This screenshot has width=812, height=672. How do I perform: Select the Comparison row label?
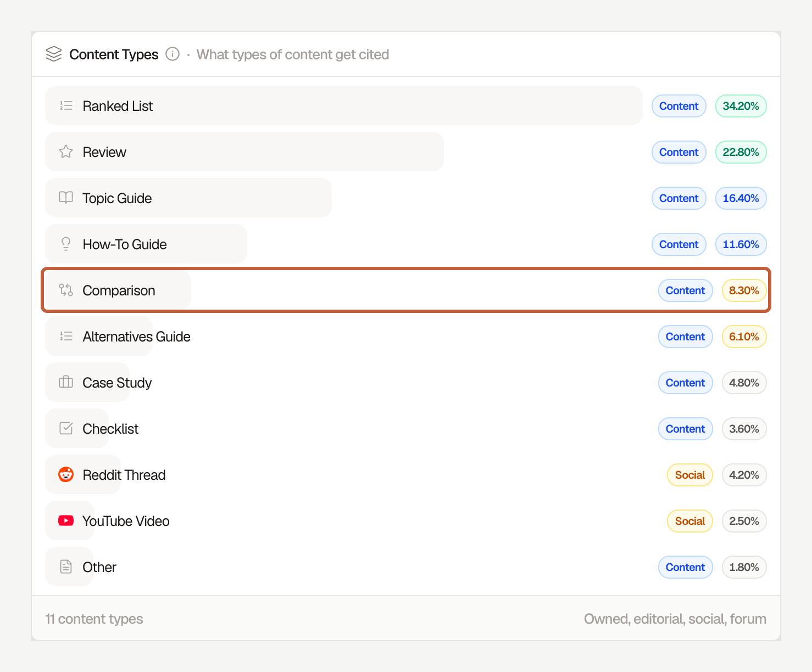coord(119,290)
